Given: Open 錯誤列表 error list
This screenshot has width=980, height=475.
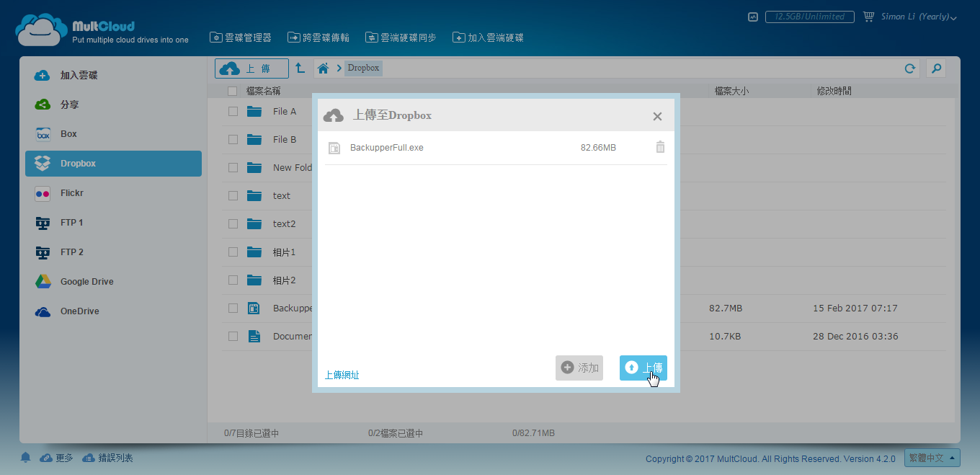Looking at the screenshot, I should click(x=107, y=458).
